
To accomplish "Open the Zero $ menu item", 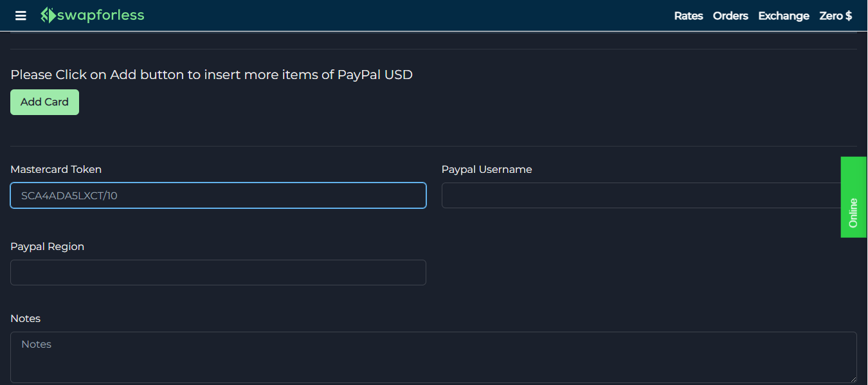I will 835,15.
